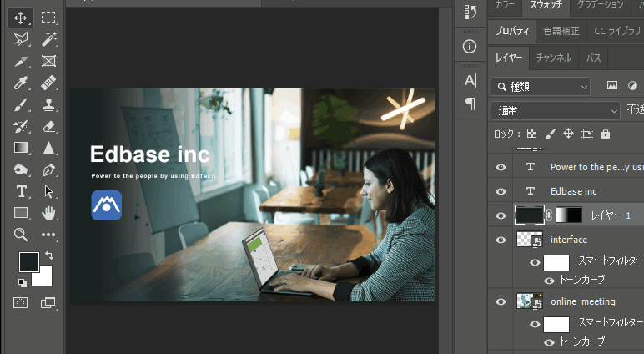
Task: Select the Frame tool
Action: click(48, 61)
